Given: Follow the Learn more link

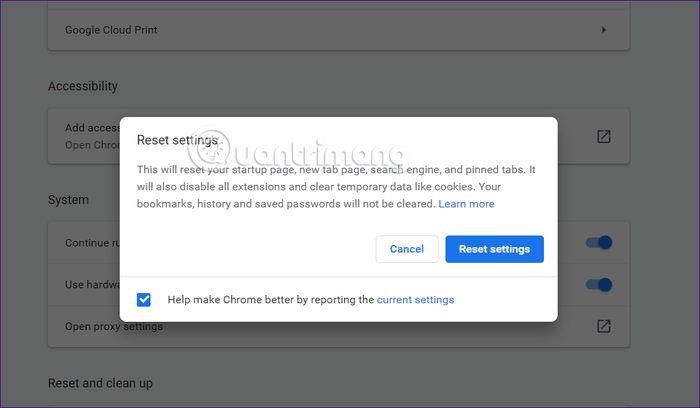Looking at the screenshot, I should tap(466, 204).
